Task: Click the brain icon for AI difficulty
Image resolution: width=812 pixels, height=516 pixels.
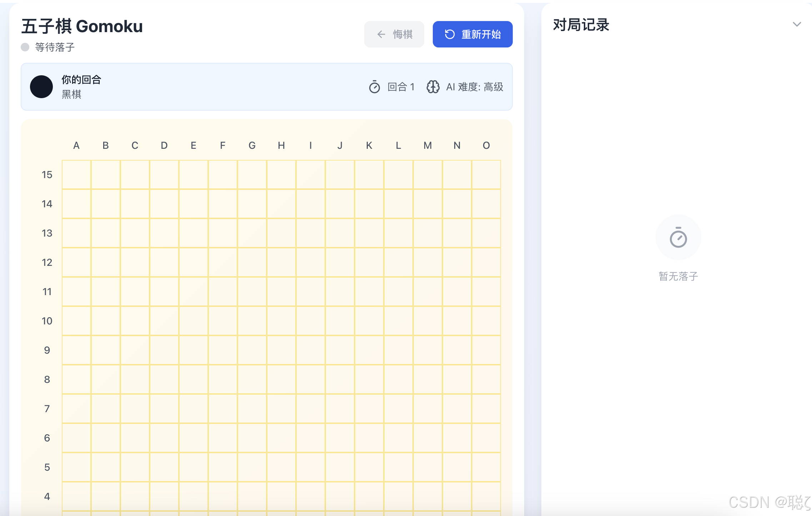Action: click(x=433, y=87)
